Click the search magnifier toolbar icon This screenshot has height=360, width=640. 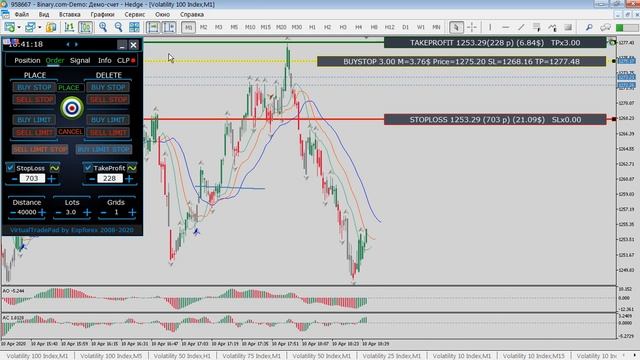point(589,27)
